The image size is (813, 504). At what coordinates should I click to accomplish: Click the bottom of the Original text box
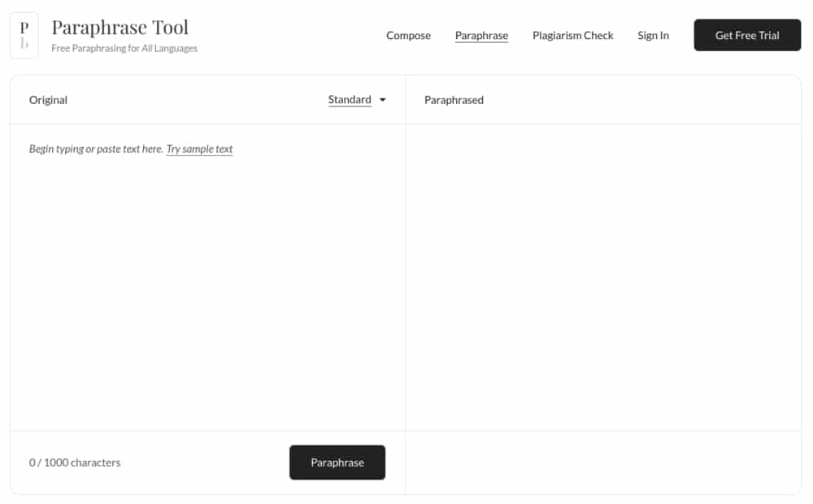coord(207,411)
